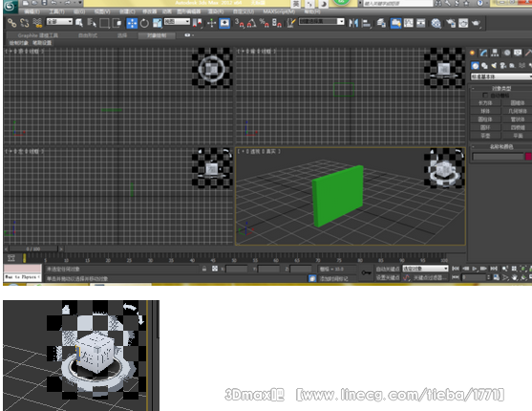Viewport: 532px width, 411px height.
Task: Click the perspective viewport ViewCube
Action: [444, 168]
